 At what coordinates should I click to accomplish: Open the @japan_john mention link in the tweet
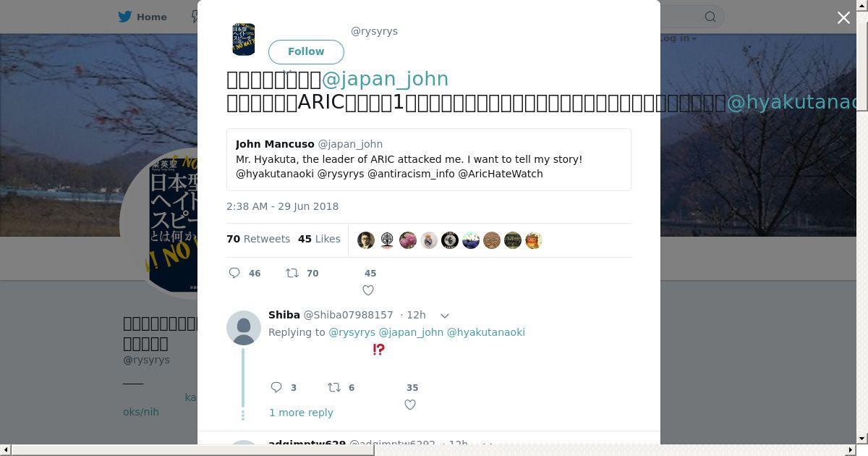(385, 79)
